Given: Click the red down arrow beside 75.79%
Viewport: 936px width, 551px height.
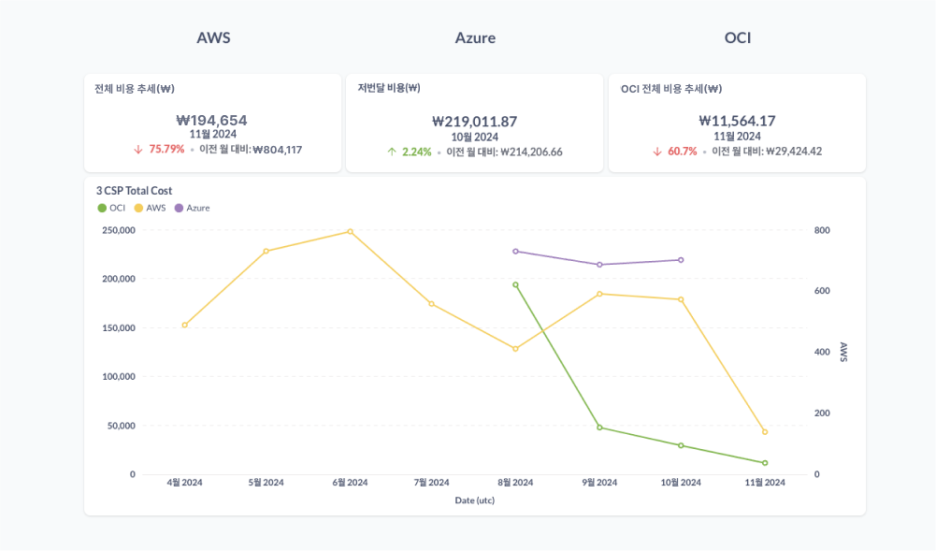Looking at the screenshot, I should pos(138,150).
